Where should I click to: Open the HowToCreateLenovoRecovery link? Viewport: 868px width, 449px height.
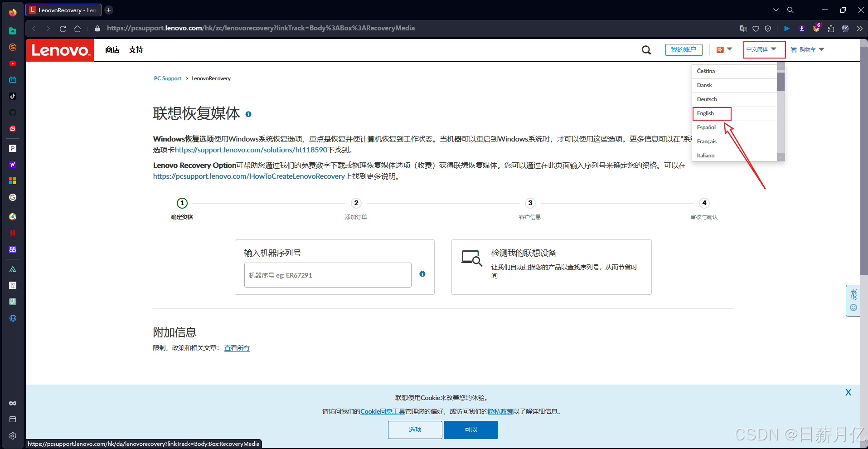point(249,176)
